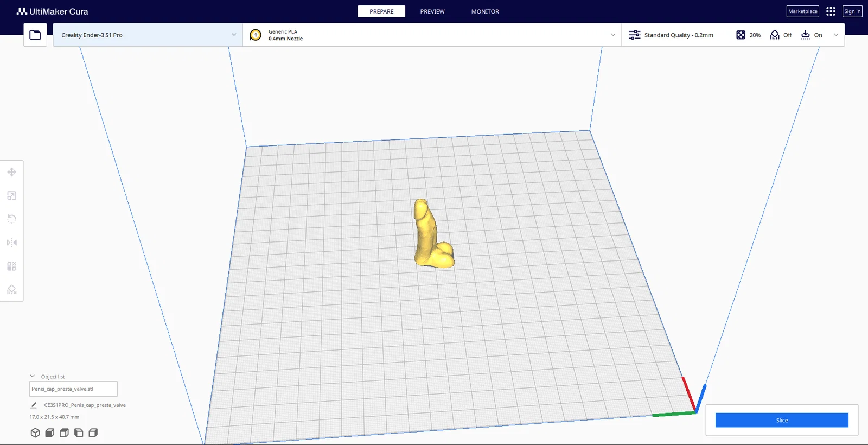Screen dimensions: 868x445
Task: Switch to top view cube icon
Action: (64, 433)
